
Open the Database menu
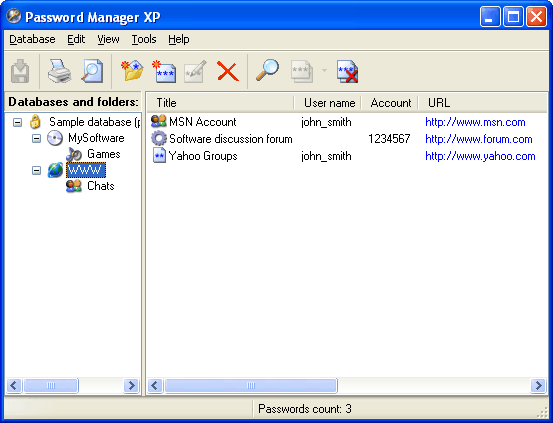point(32,39)
